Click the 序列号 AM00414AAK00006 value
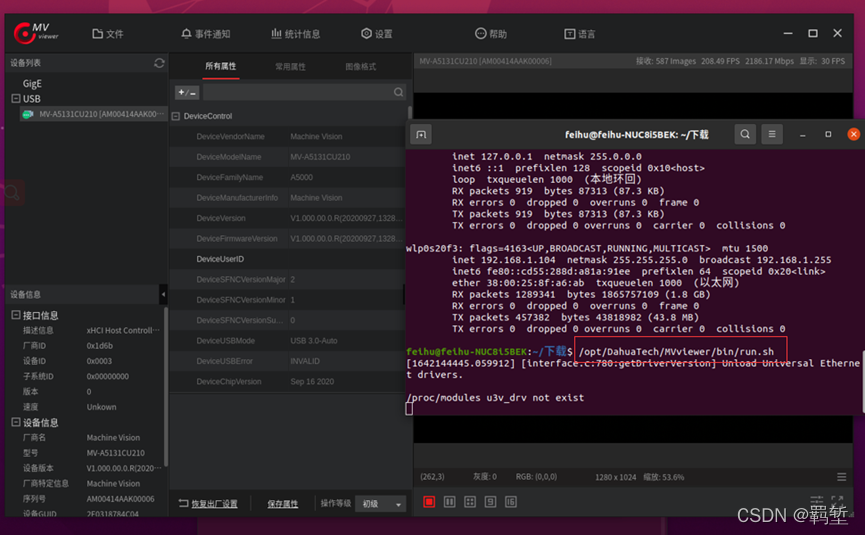The image size is (865, 535). pos(120,499)
